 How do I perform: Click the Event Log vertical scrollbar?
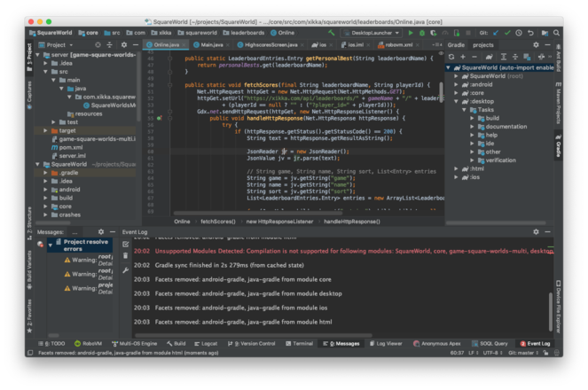(x=551, y=312)
